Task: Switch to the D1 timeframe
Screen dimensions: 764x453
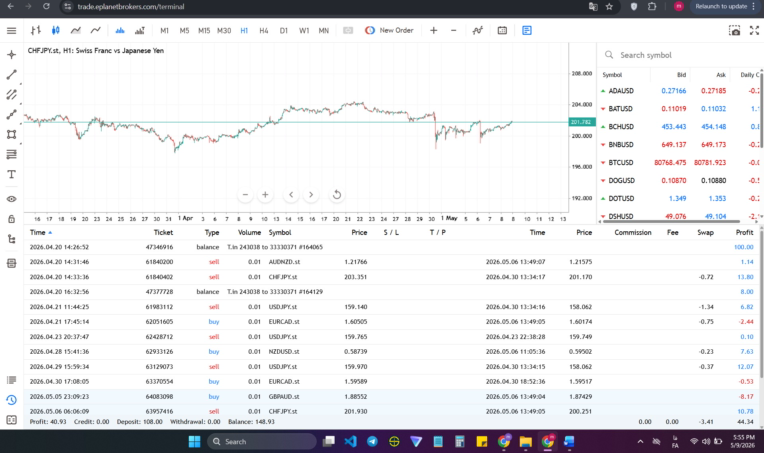Action: 284,30
